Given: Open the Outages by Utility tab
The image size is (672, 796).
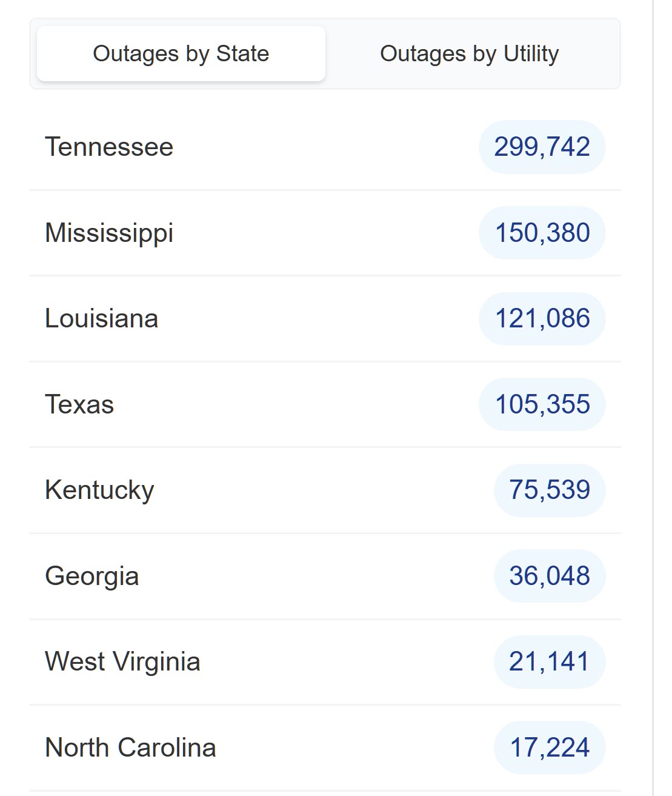Looking at the screenshot, I should click(x=469, y=54).
